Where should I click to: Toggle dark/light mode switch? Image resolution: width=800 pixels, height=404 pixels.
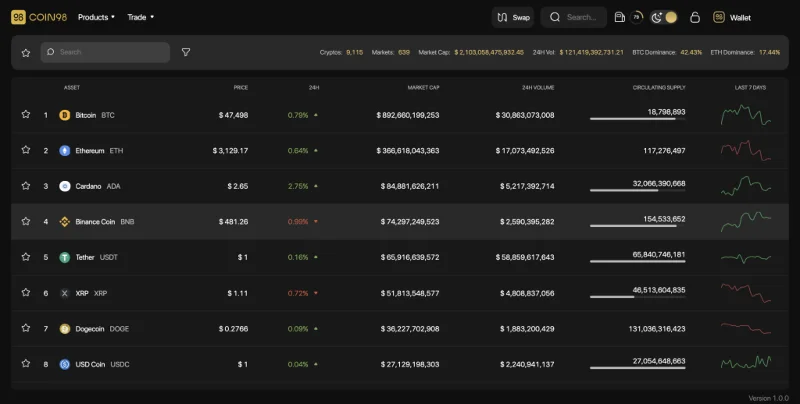pyautogui.click(x=664, y=17)
